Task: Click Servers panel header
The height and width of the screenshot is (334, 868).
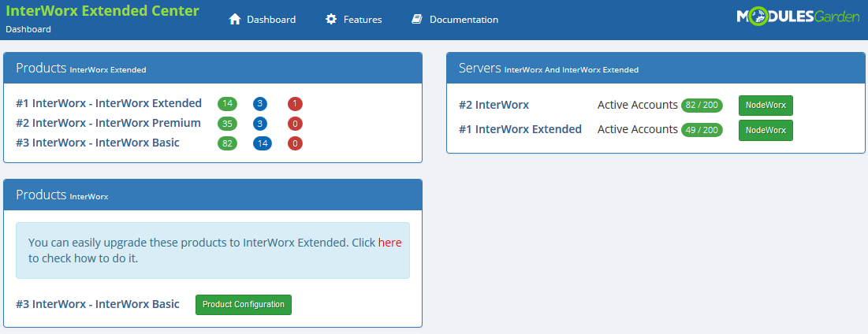Action: [x=656, y=68]
